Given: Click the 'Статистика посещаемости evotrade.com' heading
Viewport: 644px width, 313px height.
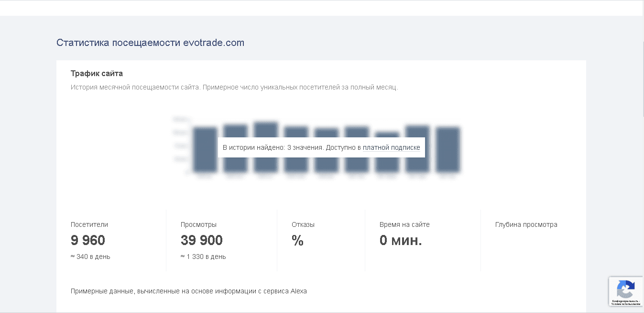Looking at the screenshot, I should pos(150,43).
